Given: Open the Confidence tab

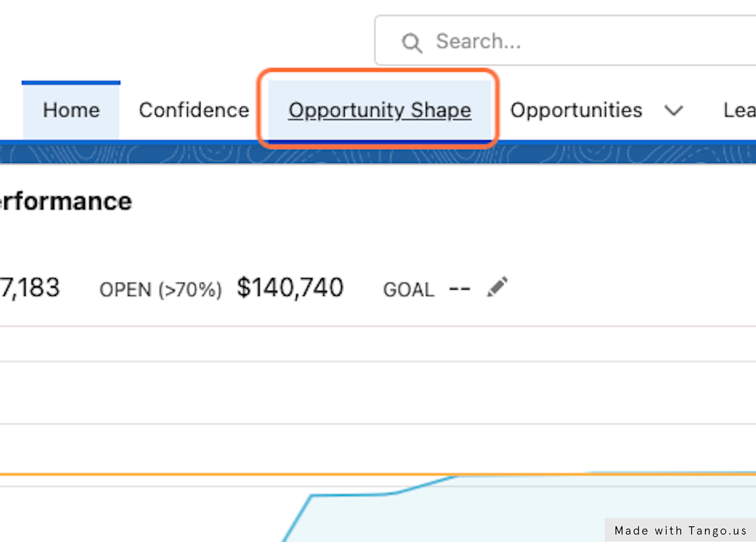Looking at the screenshot, I should pyautogui.click(x=194, y=110).
